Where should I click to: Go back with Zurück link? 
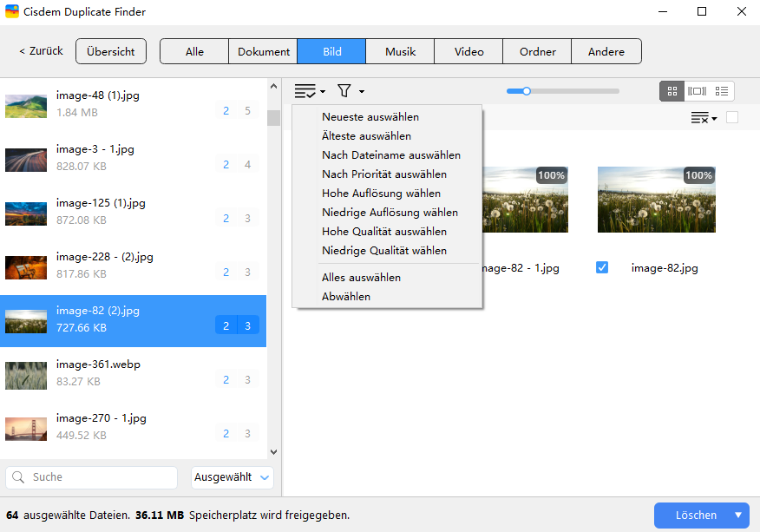41,51
